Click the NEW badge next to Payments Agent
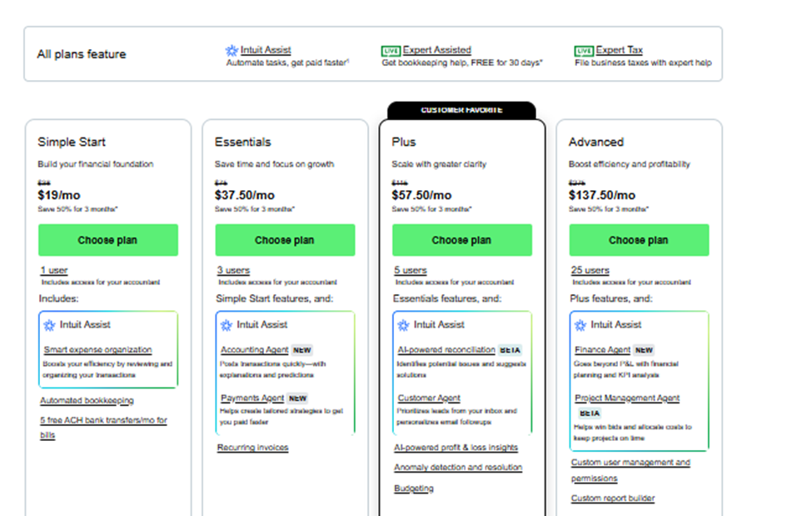The width and height of the screenshot is (812, 516). click(x=298, y=398)
